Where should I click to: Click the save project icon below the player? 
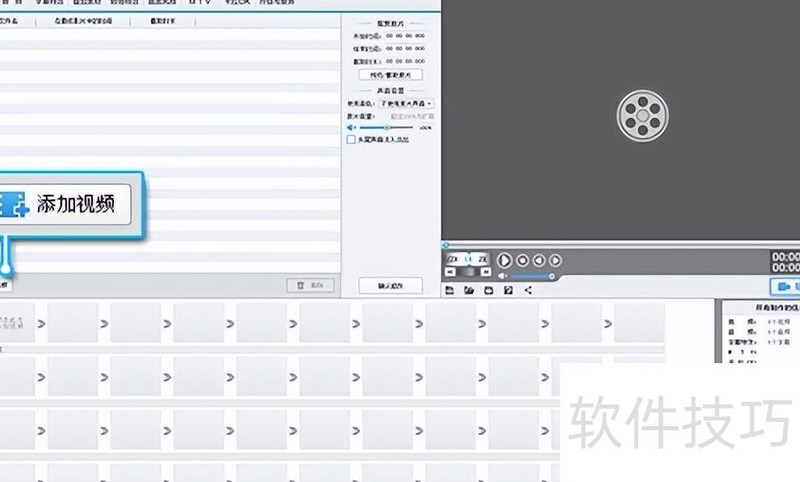coord(451,290)
